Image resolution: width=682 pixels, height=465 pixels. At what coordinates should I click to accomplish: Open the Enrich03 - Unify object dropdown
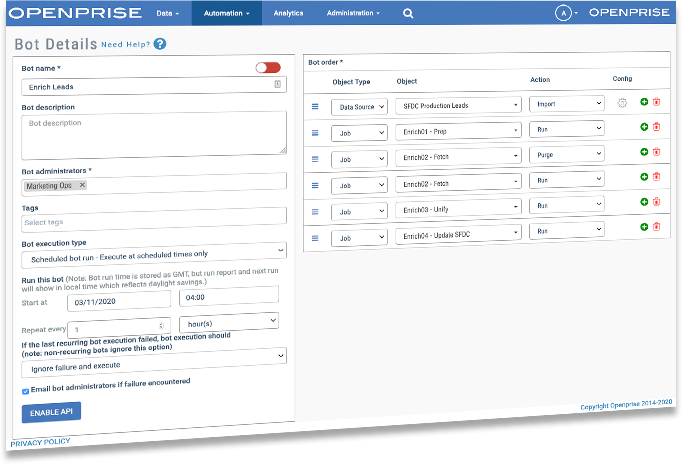click(458, 209)
